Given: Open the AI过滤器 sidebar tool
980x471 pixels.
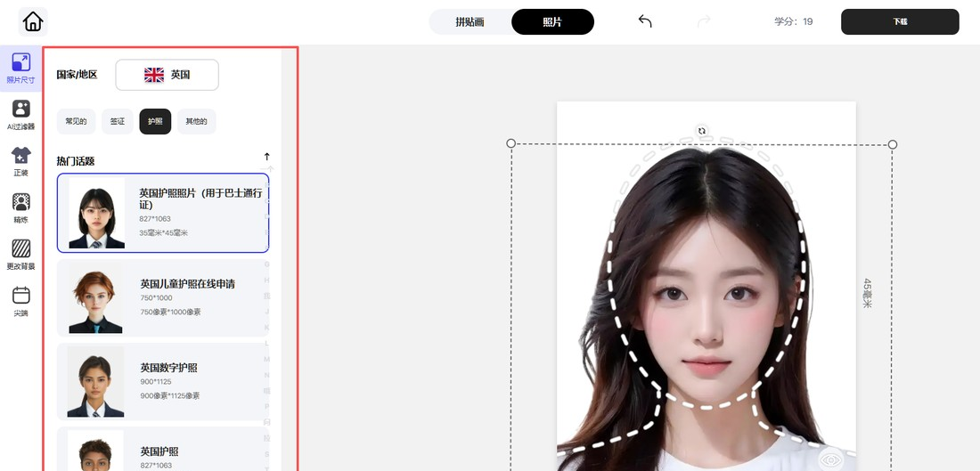Looking at the screenshot, I should (20, 115).
